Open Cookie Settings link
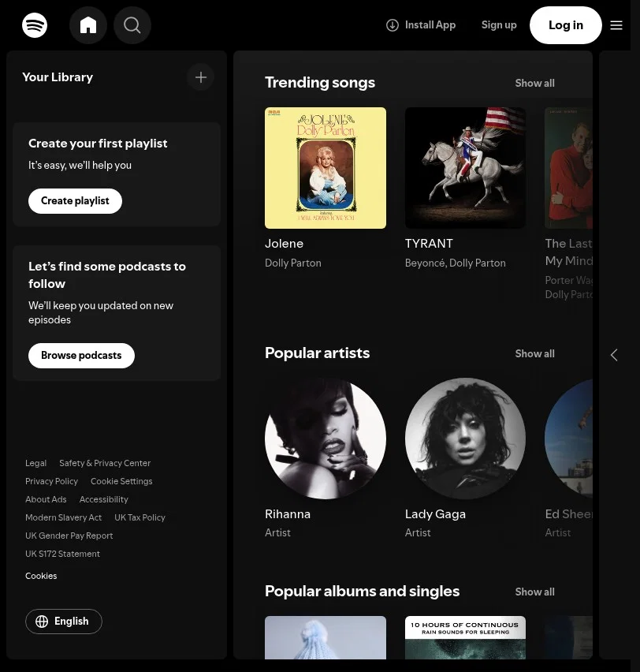The height and width of the screenshot is (672, 640). (x=121, y=481)
